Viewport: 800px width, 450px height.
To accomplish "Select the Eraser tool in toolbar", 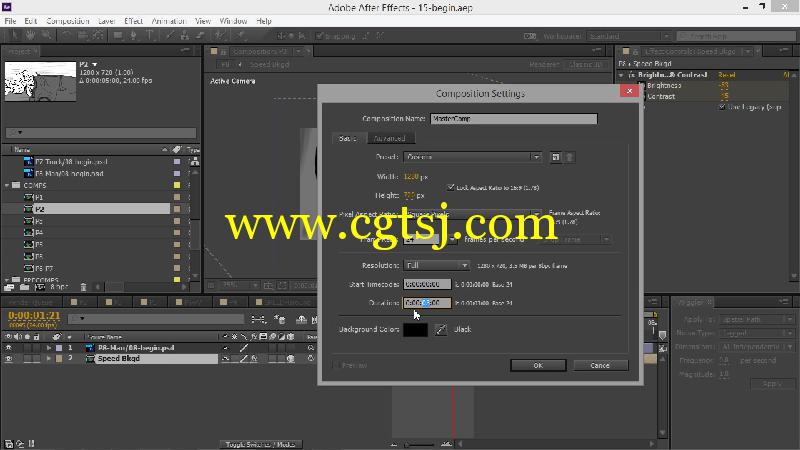I will [x=201, y=35].
